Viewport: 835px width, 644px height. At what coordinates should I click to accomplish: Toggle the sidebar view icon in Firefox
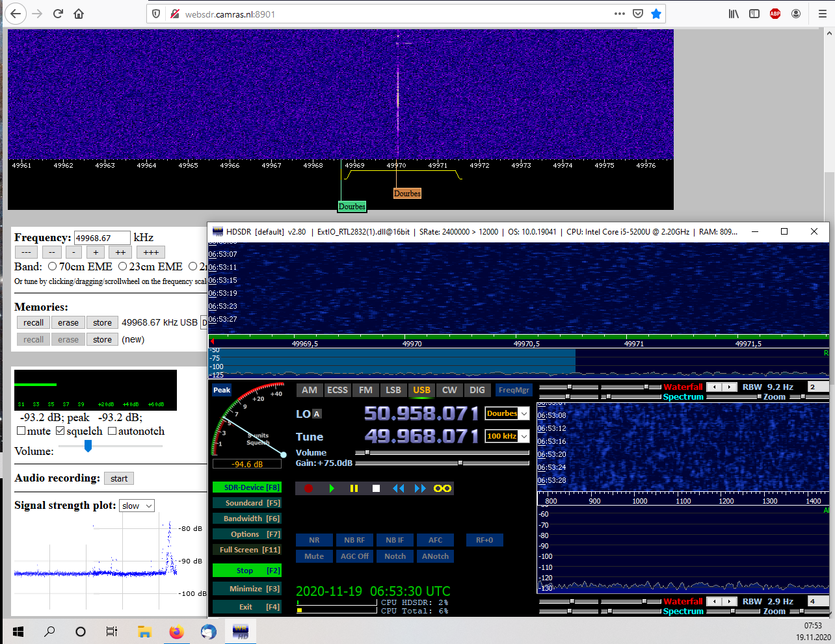(x=754, y=14)
